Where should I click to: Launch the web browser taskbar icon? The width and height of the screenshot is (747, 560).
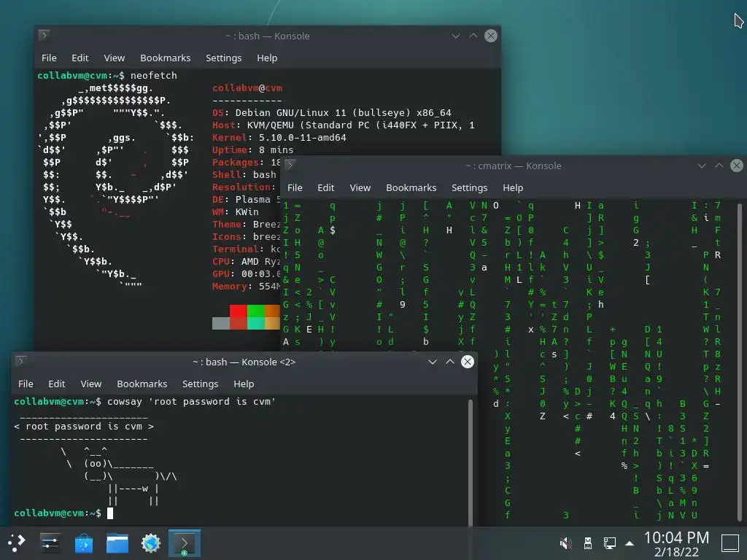tap(151, 542)
